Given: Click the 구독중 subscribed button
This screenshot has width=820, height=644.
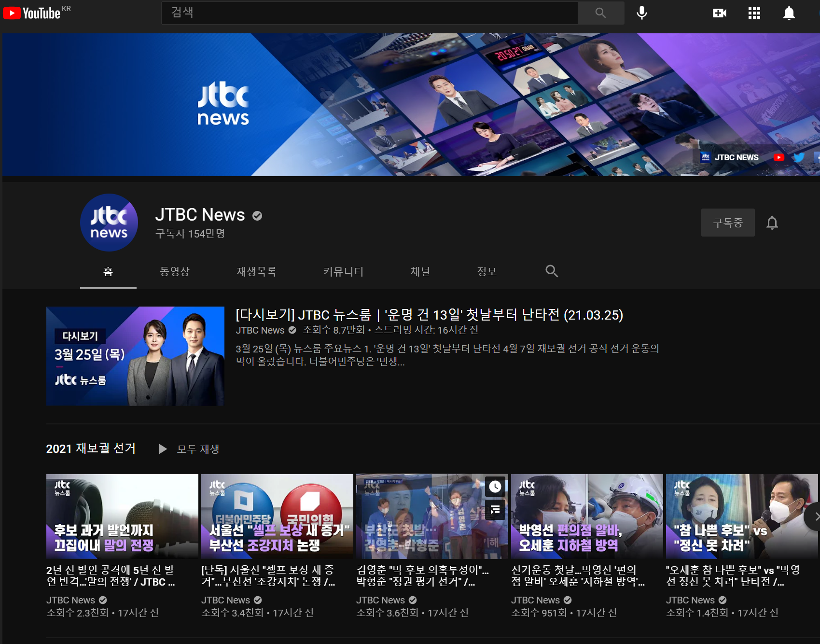Looking at the screenshot, I should pos(728,223).
